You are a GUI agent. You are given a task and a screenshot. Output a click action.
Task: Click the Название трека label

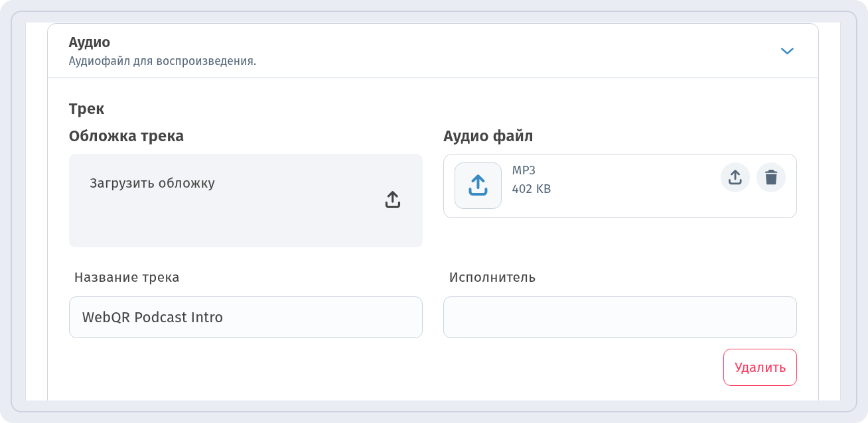coord(127,277)
